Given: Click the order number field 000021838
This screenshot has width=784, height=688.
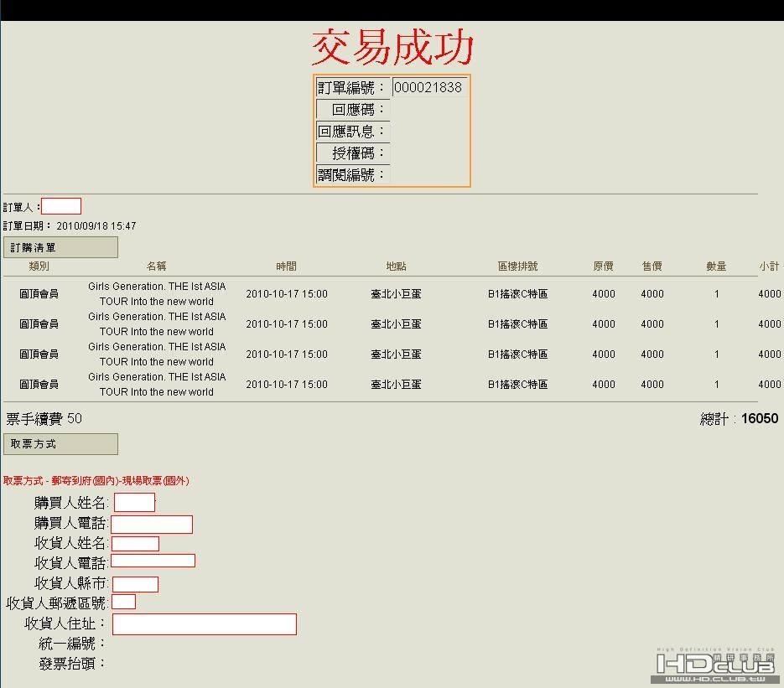Looking at the screenshot, I should tap(429, 87).
